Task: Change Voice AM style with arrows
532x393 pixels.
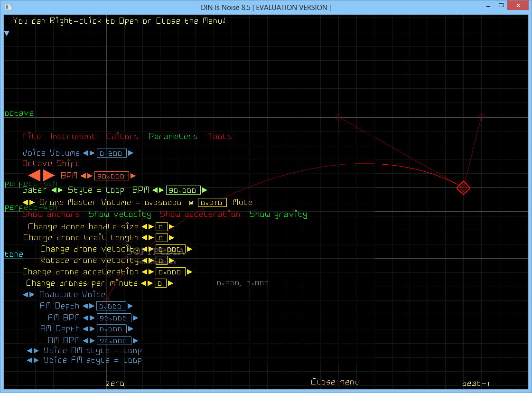Action: [33, 351]
